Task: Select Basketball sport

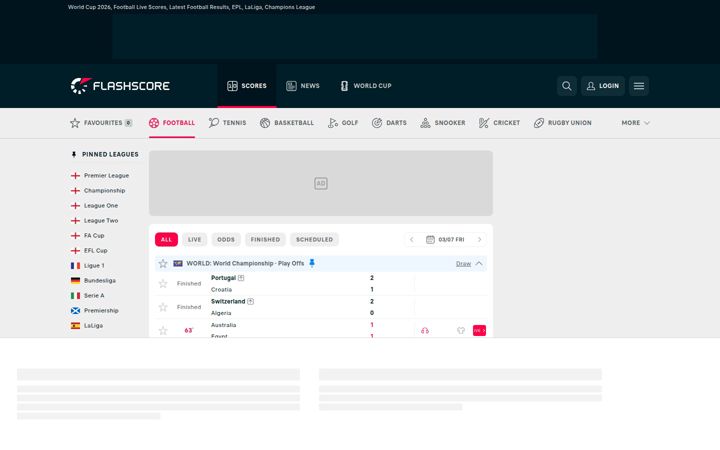Action: click(287, 123)
